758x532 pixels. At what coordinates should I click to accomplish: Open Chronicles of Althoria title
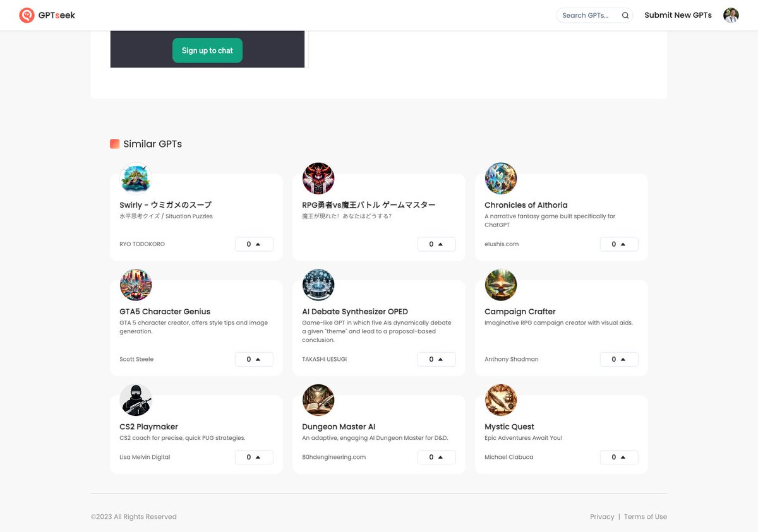(526, 205)
